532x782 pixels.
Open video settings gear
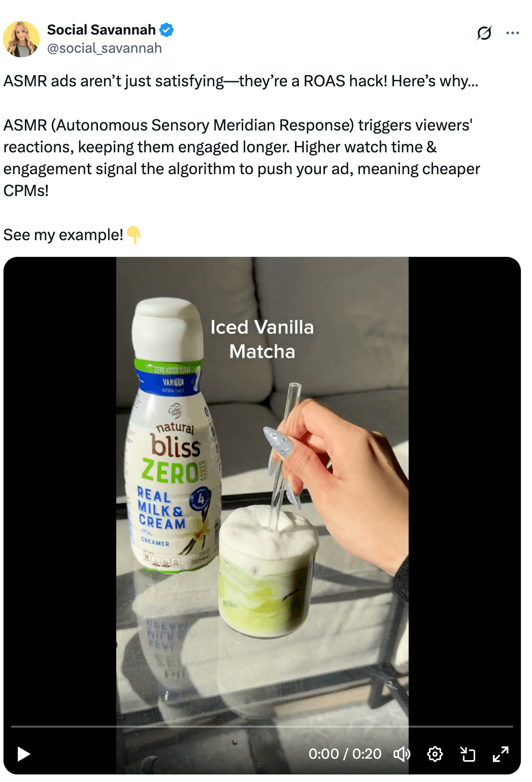(435, 754)
